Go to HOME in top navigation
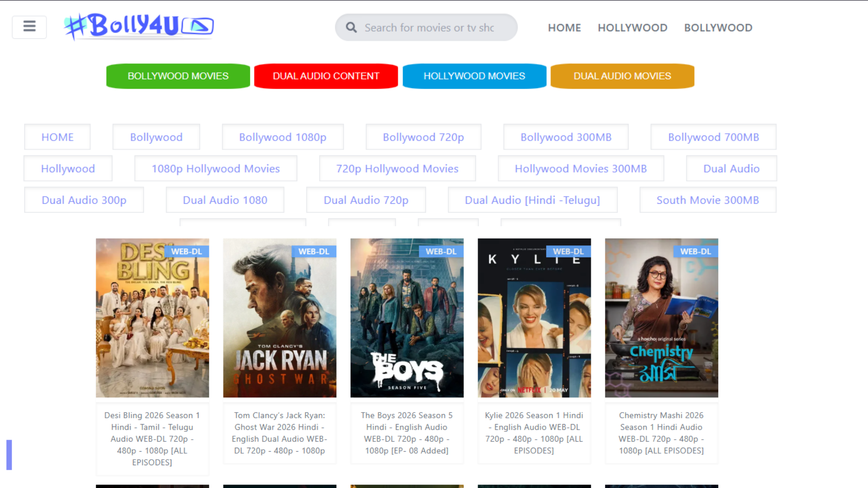The width and height of the screenshot is (868, 488). pos(564,27)
